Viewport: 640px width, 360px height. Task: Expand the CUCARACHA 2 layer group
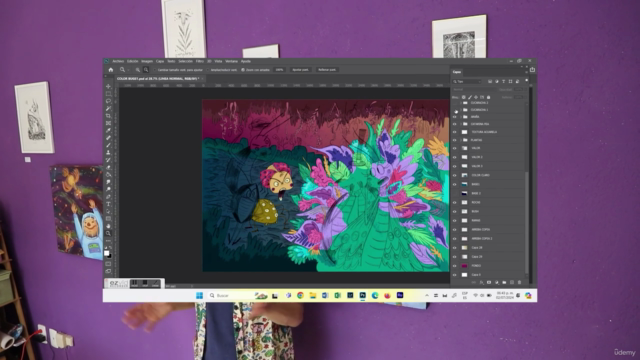coord(461,103)
